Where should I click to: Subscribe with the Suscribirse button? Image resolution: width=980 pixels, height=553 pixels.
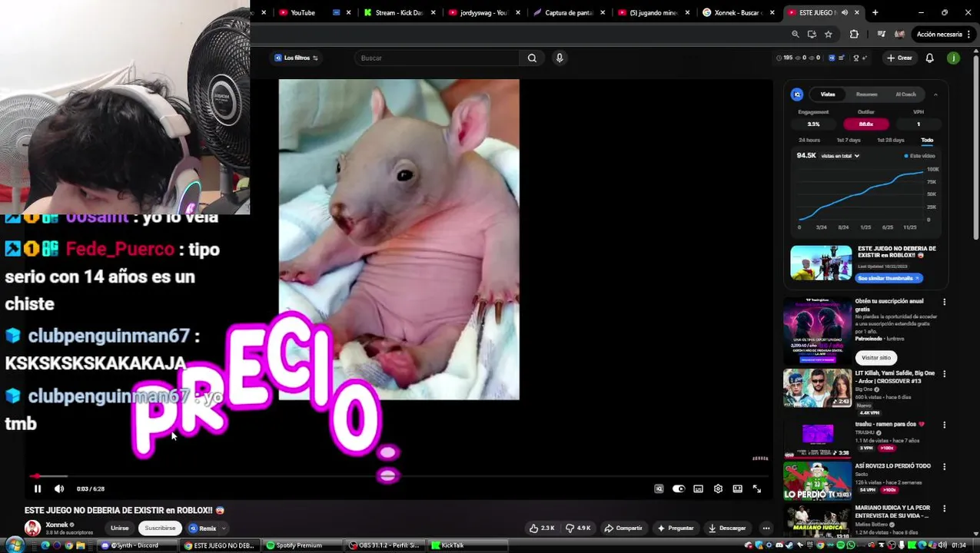(x=160, y=528)
